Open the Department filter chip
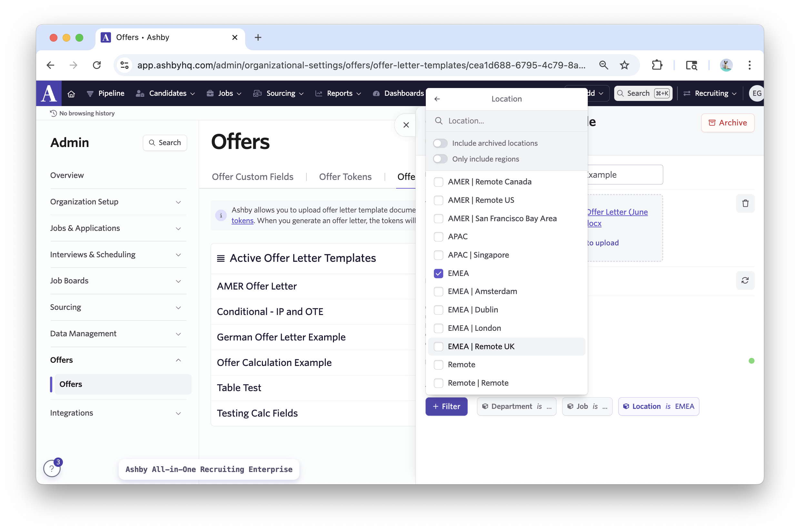Image resolution: width=800 pixels, height=532 pixels. 516,407
